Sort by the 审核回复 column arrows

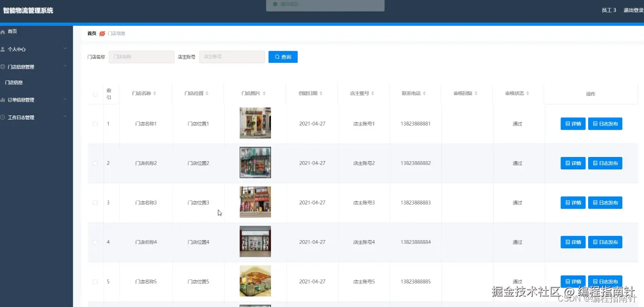[x=476, y=93]
